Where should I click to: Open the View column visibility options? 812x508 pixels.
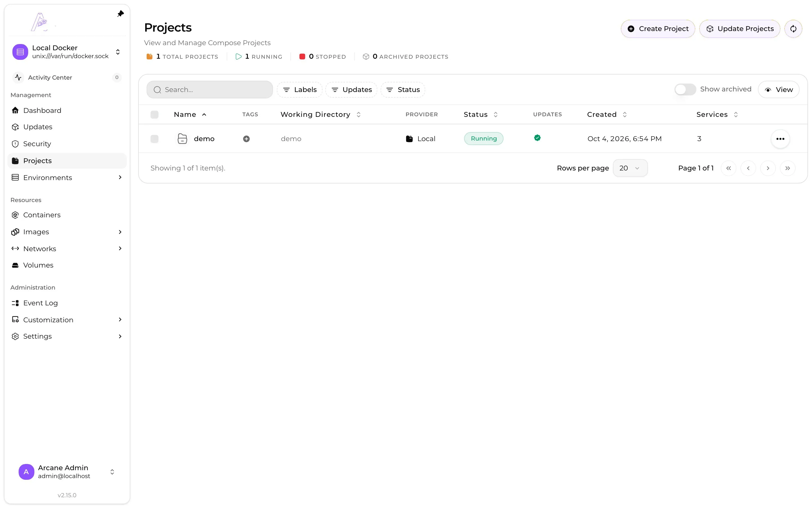(778, 89)
